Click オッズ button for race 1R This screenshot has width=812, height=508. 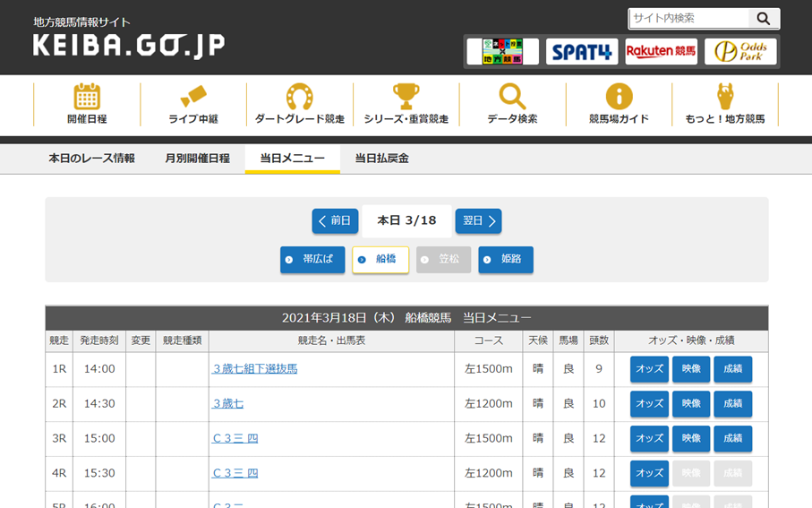click(649, 369)
